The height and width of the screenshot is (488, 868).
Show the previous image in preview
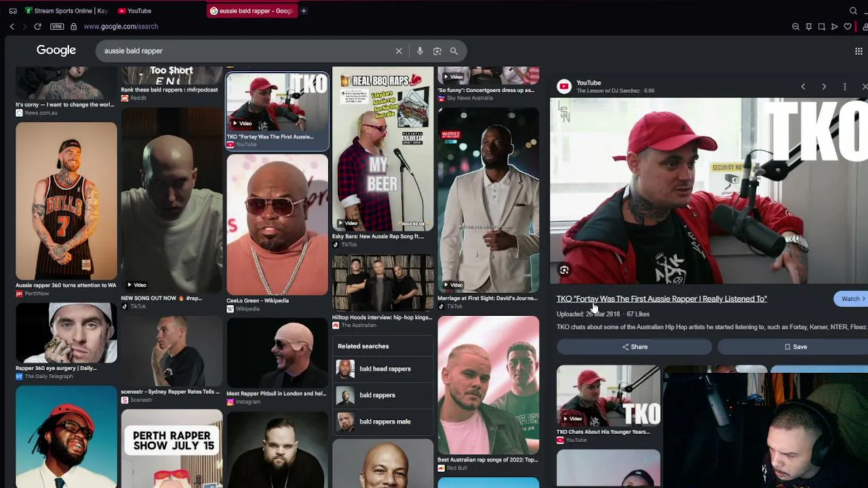pyautogui.click(x=803, y=87)
